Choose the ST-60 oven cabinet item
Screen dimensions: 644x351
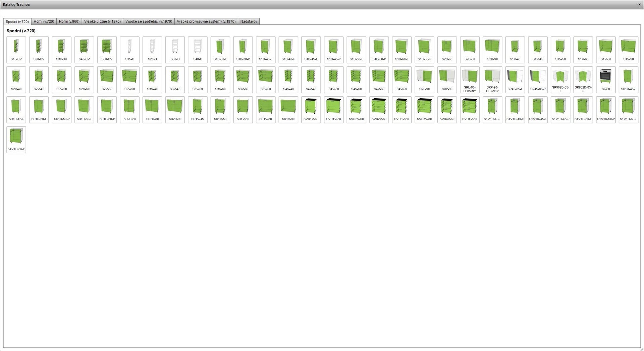pos(606,80)
